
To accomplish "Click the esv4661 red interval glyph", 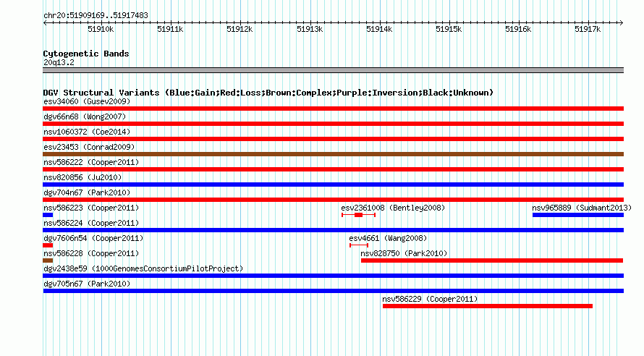I will (359, 245).
